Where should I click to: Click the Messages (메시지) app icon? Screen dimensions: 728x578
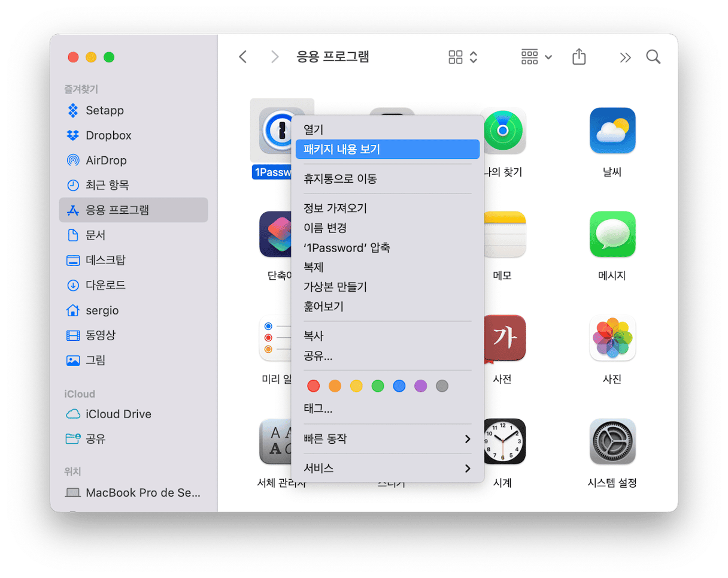point(612,234)
